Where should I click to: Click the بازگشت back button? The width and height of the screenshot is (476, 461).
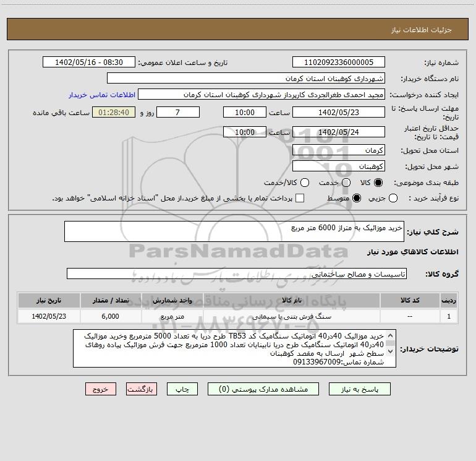(x=142, y=389)
